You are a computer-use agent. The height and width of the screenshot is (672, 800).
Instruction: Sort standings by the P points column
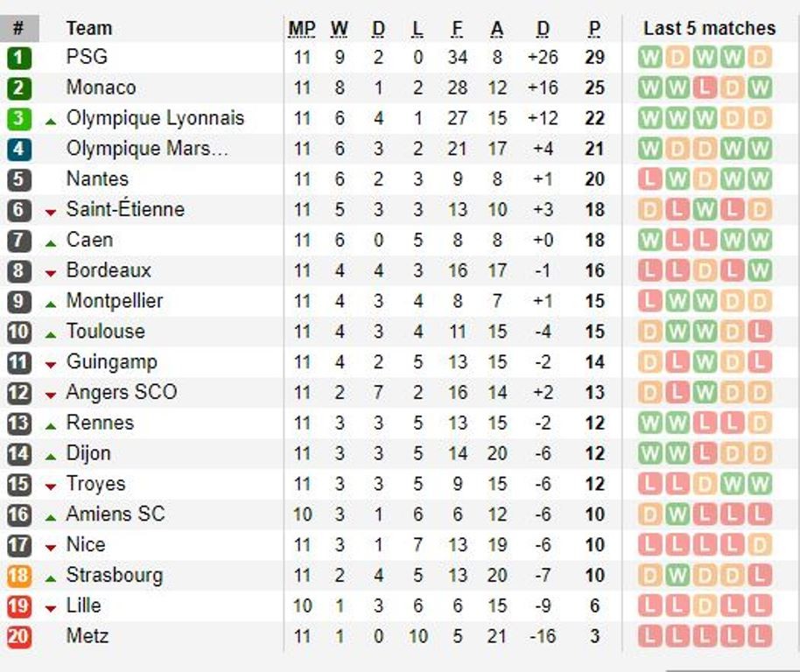[x=593, y=27]
